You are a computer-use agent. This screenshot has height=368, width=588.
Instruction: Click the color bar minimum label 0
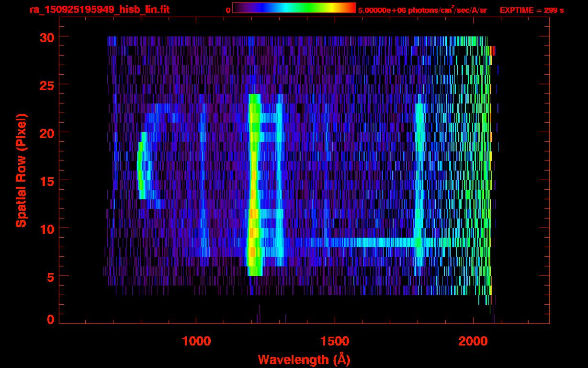coord(228,10)
